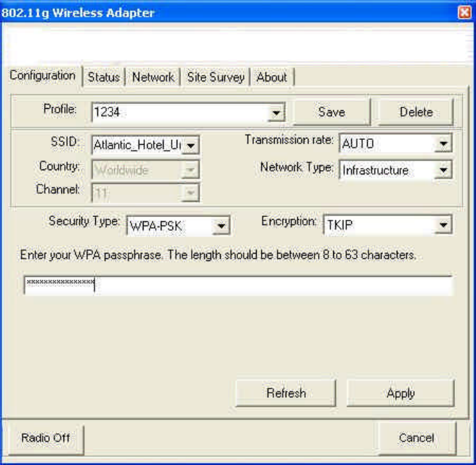Expand the Security Type WPA-PSK dropdown

tap(221, 226)
